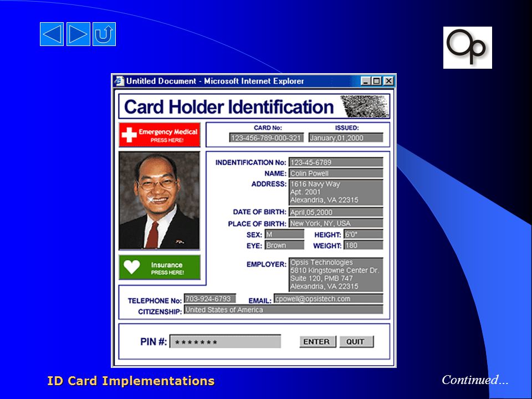
Task: Click the ENTER button
Action: [318, 342]
